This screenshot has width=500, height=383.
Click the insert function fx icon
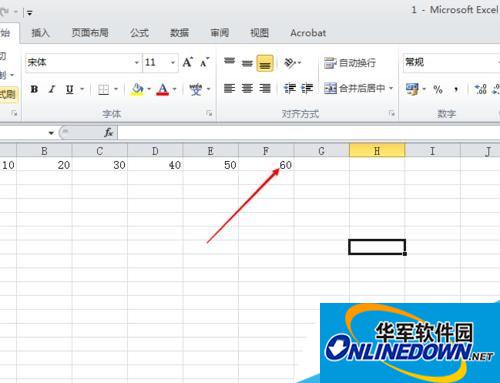[x=109, y=133]
